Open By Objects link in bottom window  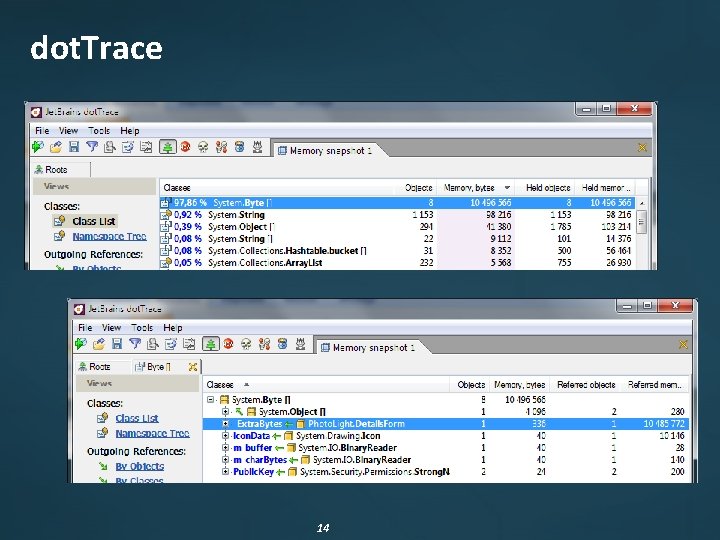140,466
